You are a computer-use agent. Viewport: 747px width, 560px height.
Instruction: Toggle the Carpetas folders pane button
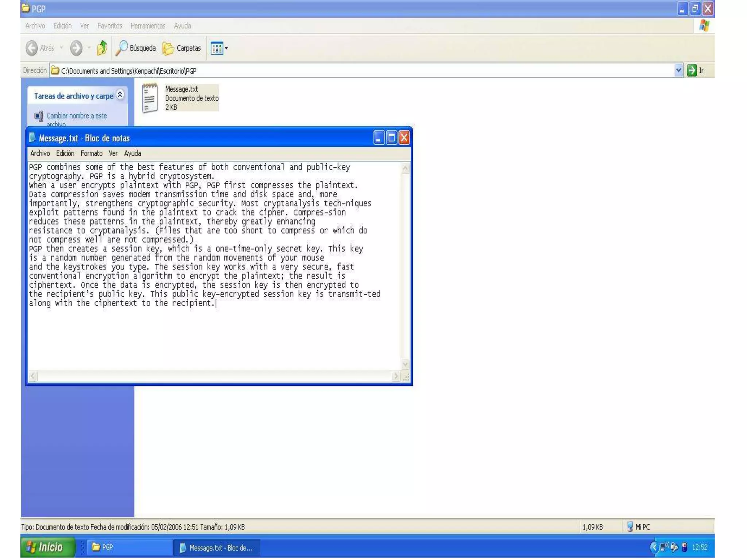coord(182,48)
